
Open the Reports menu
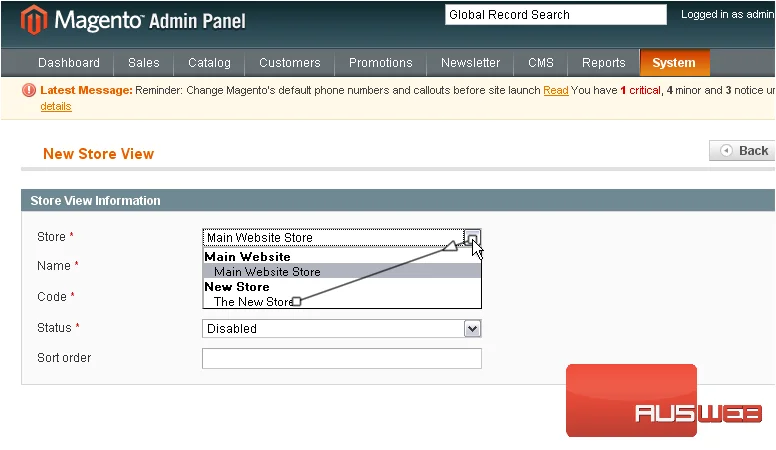pos(603,63)
